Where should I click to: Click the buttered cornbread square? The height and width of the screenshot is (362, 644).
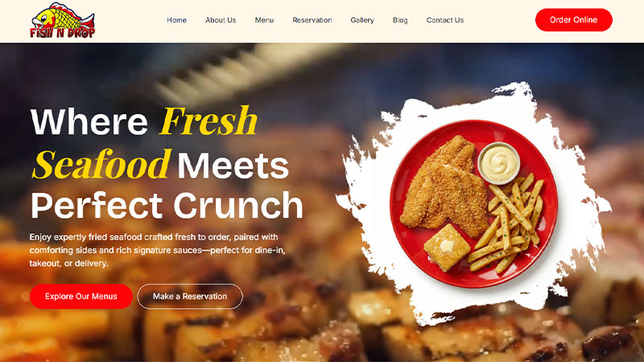[447, 248]
